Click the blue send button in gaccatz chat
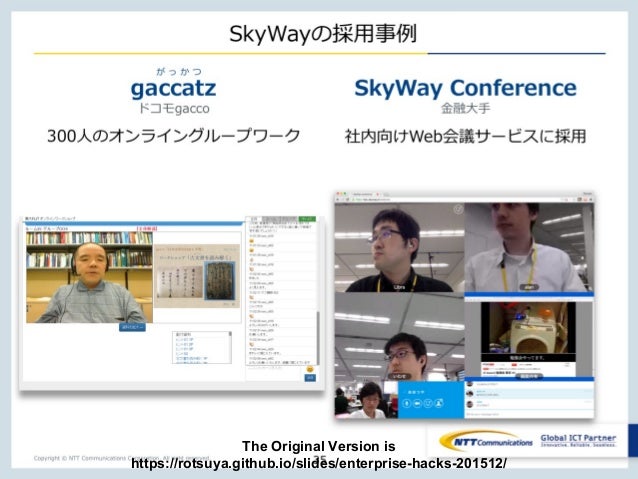 [x=310, y=378]
